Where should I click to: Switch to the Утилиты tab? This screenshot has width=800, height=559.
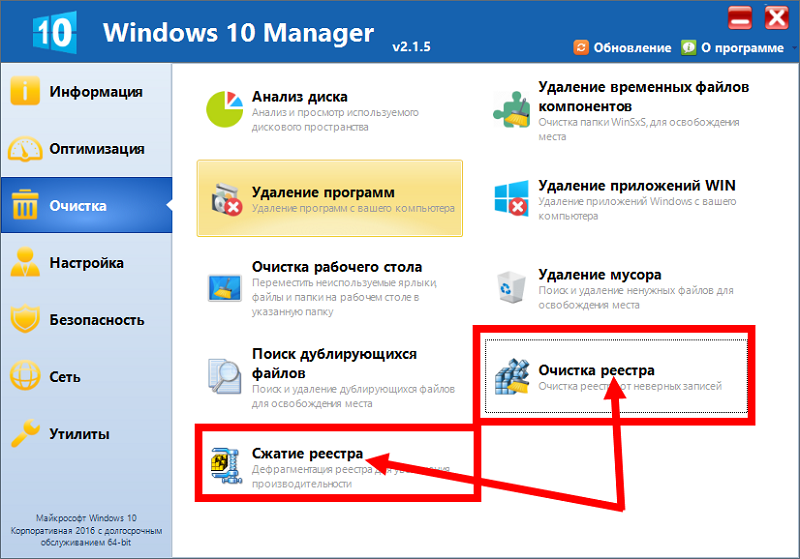(x=85, y=434)
